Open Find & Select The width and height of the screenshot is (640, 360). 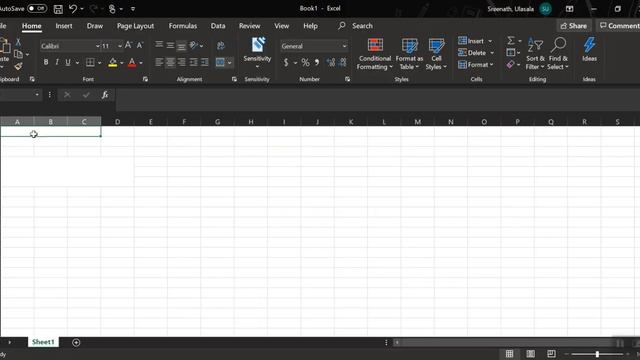[x=558, y=53]
